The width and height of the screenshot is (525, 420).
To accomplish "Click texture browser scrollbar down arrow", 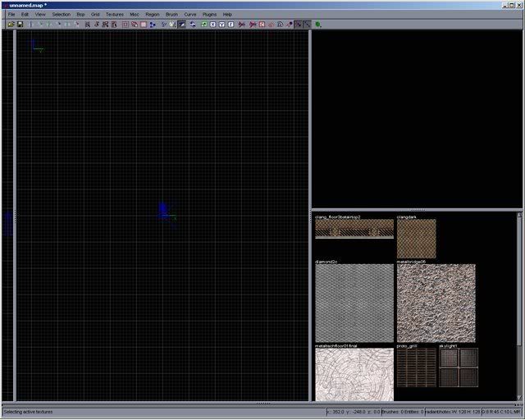I will [519, 398].
